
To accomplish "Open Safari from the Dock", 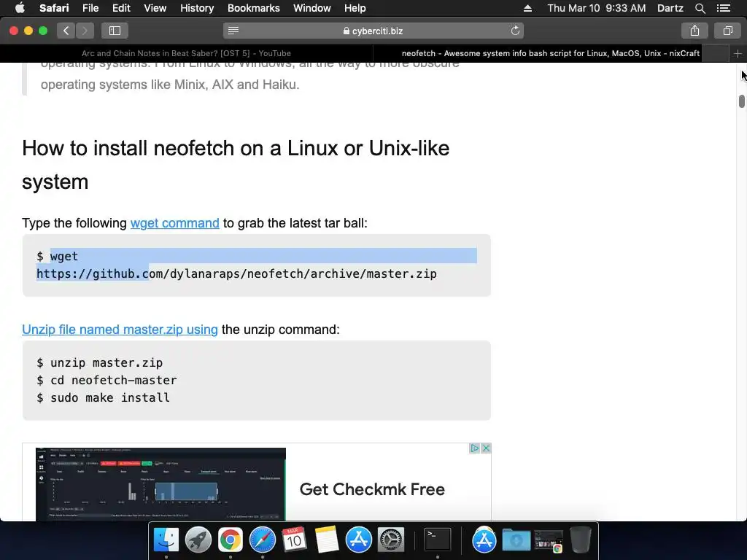I will click(263, 540).
